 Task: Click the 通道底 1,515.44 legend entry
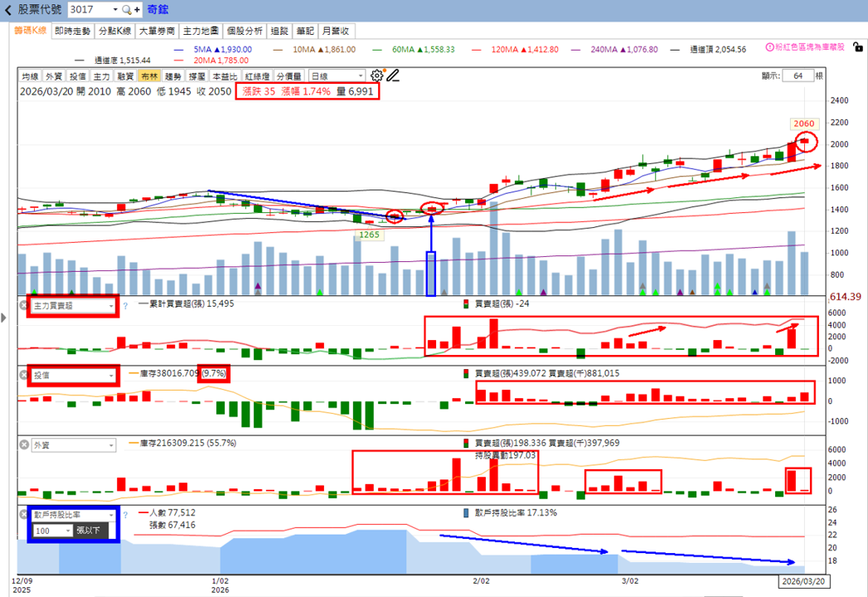[x=113, y=61]
